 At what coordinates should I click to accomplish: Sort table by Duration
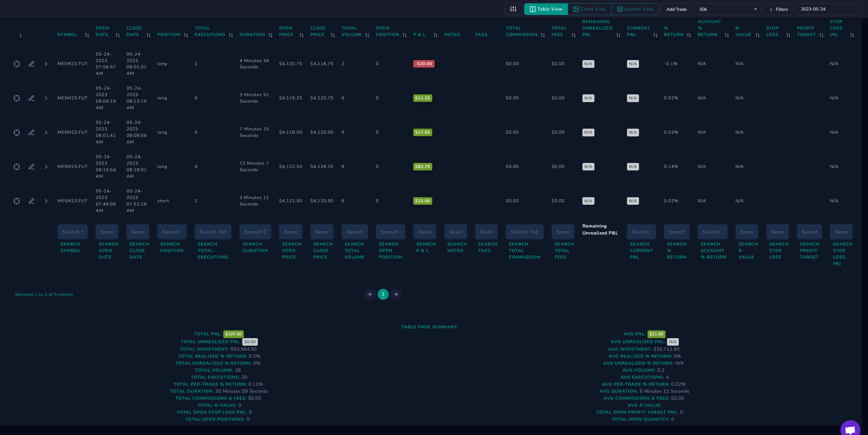tap(270, 35)
